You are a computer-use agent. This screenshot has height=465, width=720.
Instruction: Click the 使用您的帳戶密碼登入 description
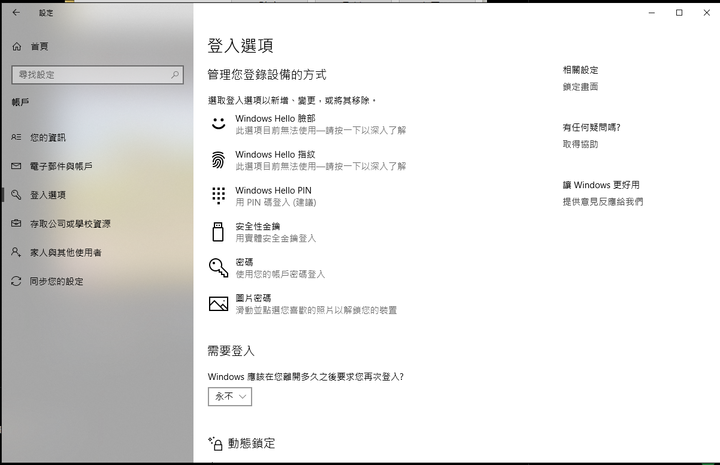point(280,274)
